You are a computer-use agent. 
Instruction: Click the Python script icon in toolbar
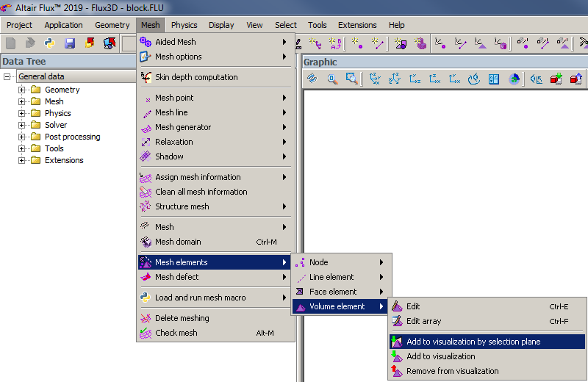coord(49,43)
